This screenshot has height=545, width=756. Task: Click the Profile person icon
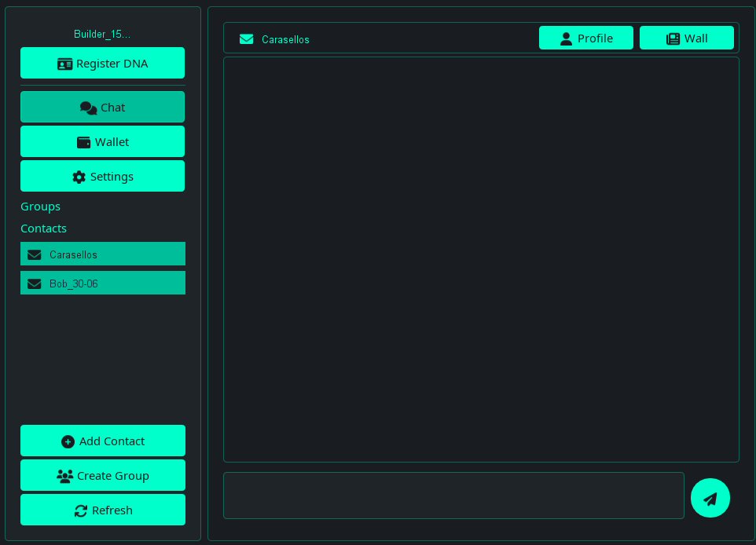567,38
